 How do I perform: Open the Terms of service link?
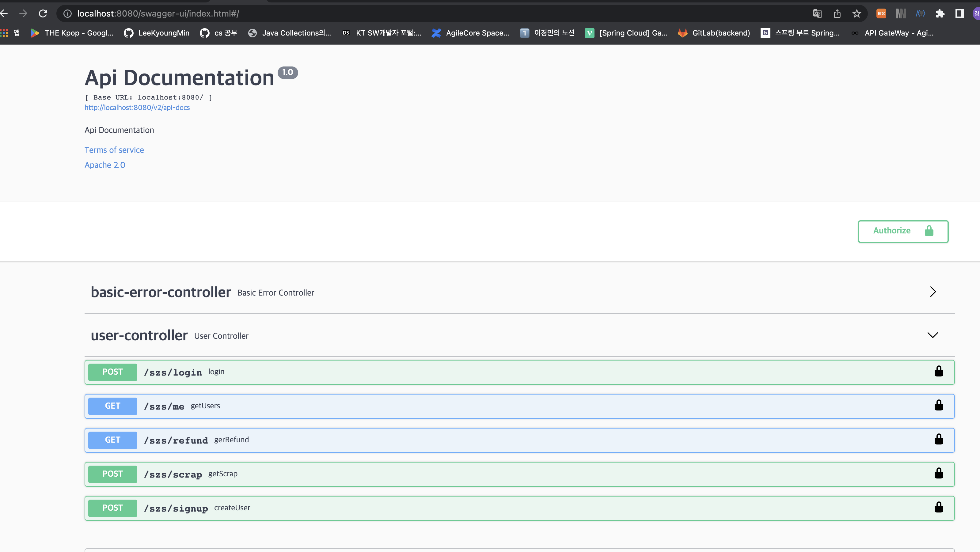pyautogui.click(x=114, y=150)
